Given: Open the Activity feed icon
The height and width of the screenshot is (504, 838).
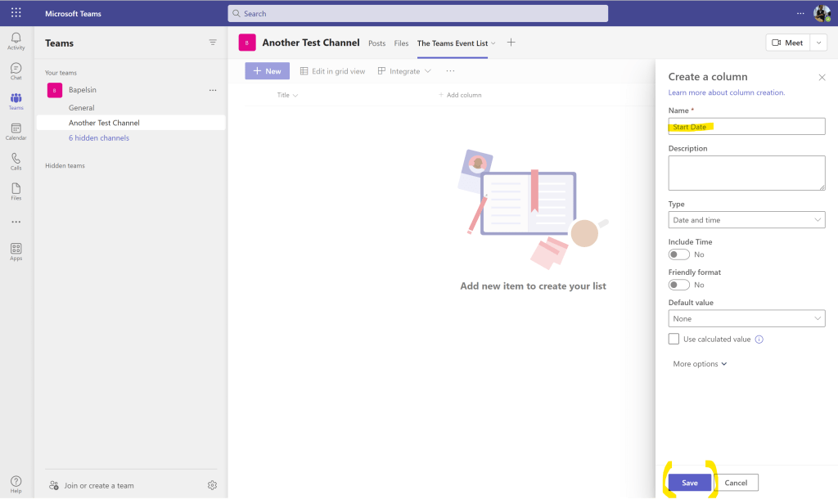Looking at the screenshot, I should [16, 41].
